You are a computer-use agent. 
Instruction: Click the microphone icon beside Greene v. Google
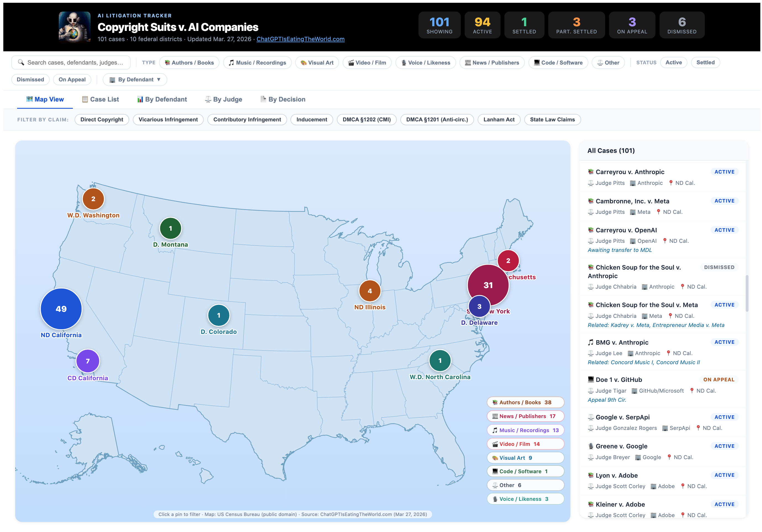click(x=591, y=446)
